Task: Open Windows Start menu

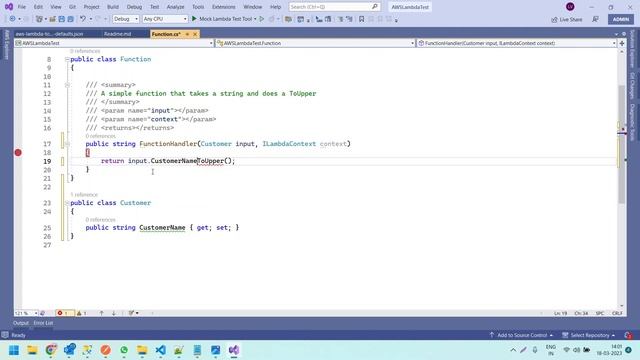Action: pos(14,350)
